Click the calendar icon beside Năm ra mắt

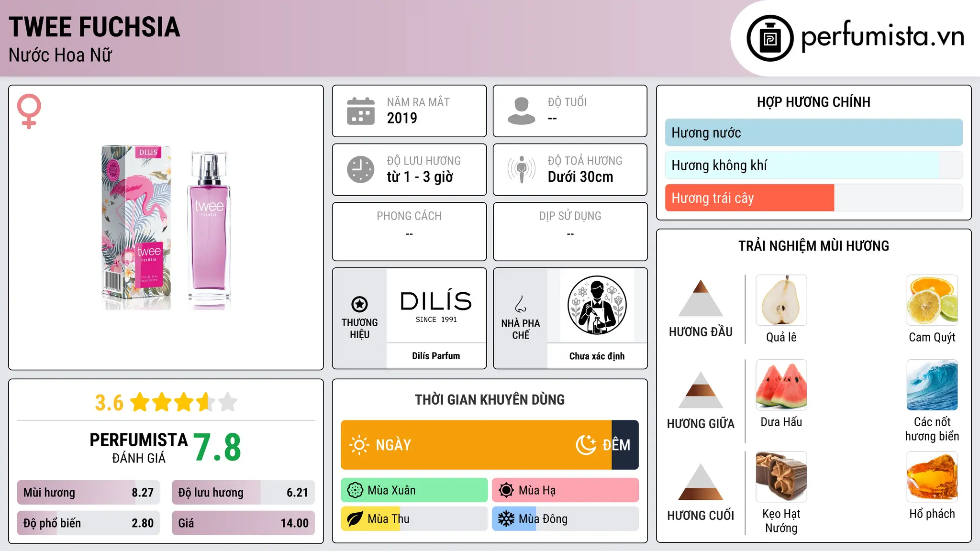click(x=361, y=111)
